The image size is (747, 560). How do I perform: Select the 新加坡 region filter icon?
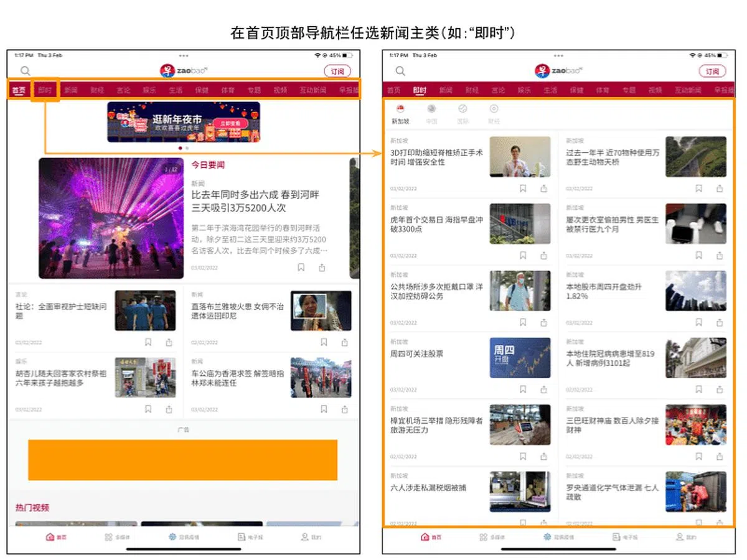coord(400,114)
